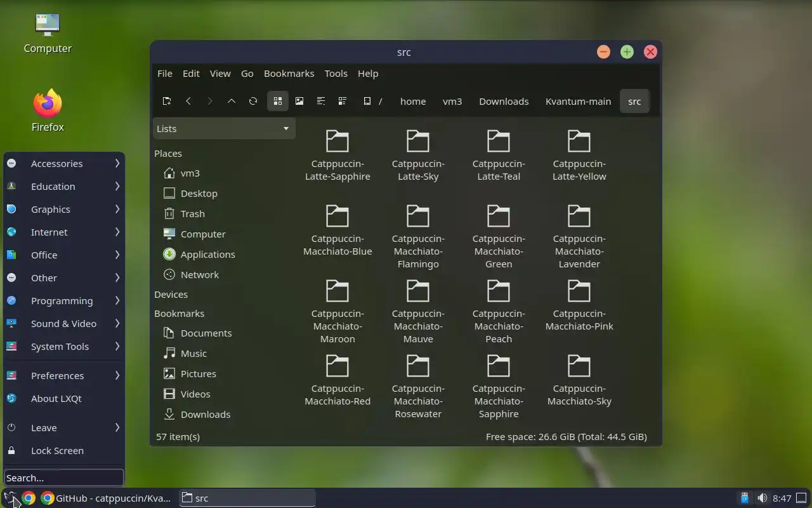Click the New Tab toolbar icon
This screenshot has height=508, width=812.
(167, 101)
